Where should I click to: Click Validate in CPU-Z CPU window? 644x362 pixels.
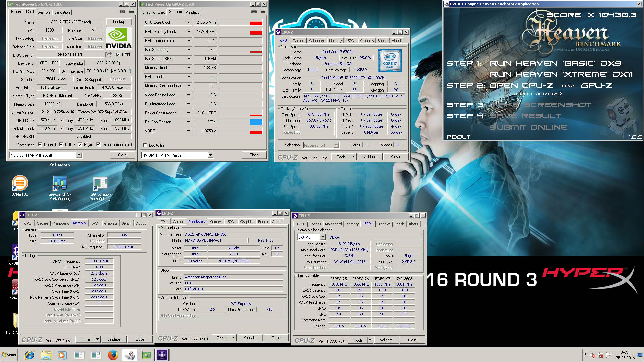[x=370, y=157]
